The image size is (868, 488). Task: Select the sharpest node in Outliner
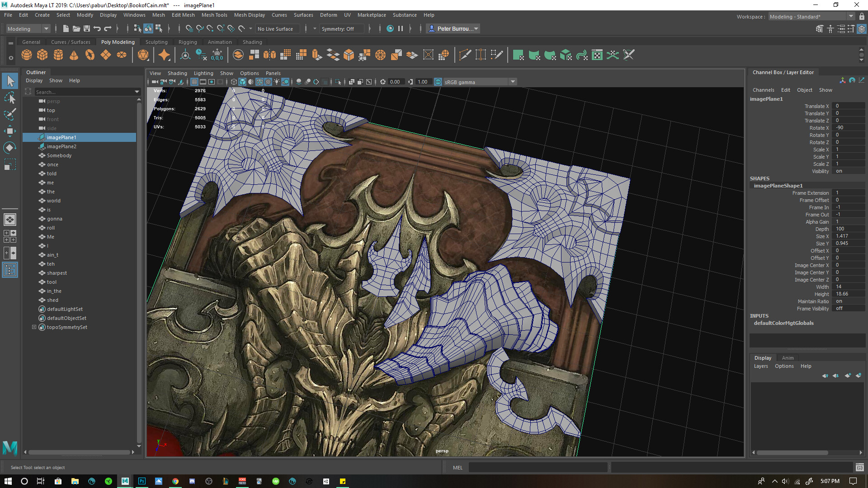point(57,273)
